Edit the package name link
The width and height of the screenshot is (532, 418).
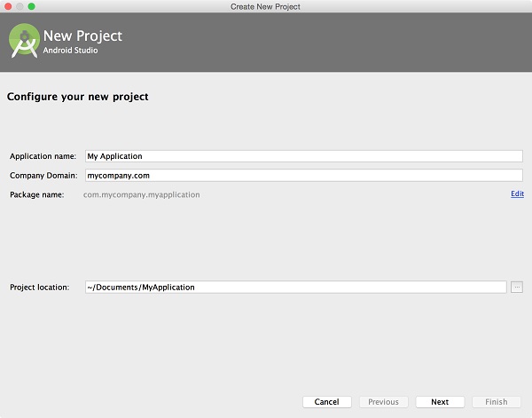(518, 193)
